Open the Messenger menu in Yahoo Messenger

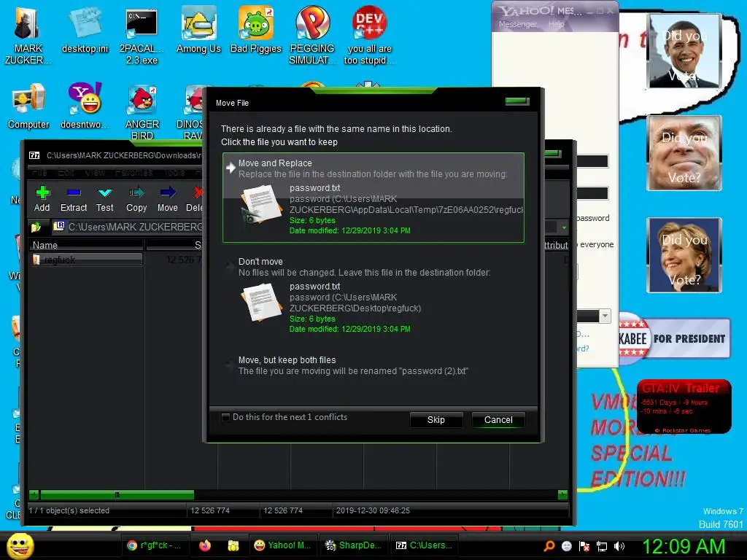[518, 24]
